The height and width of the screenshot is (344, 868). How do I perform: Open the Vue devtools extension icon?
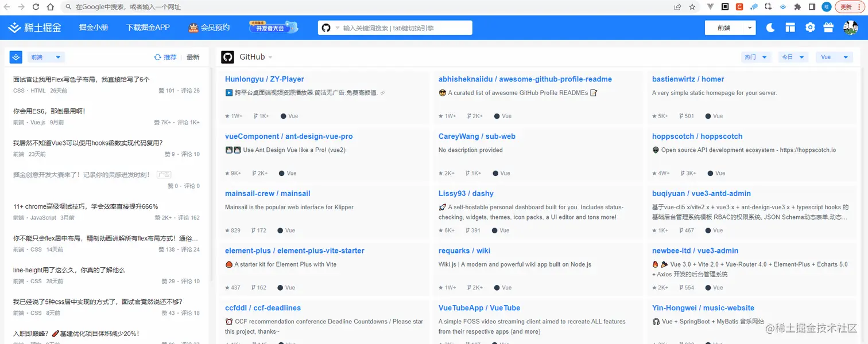click(711, 7)
